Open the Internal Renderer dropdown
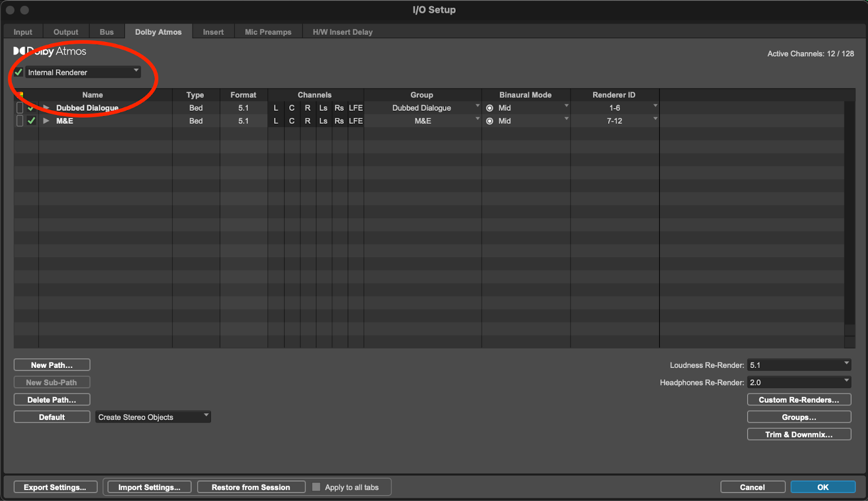The width and height of the screenshot is (868, 501). pyautogui.click(x=83, y=72)
